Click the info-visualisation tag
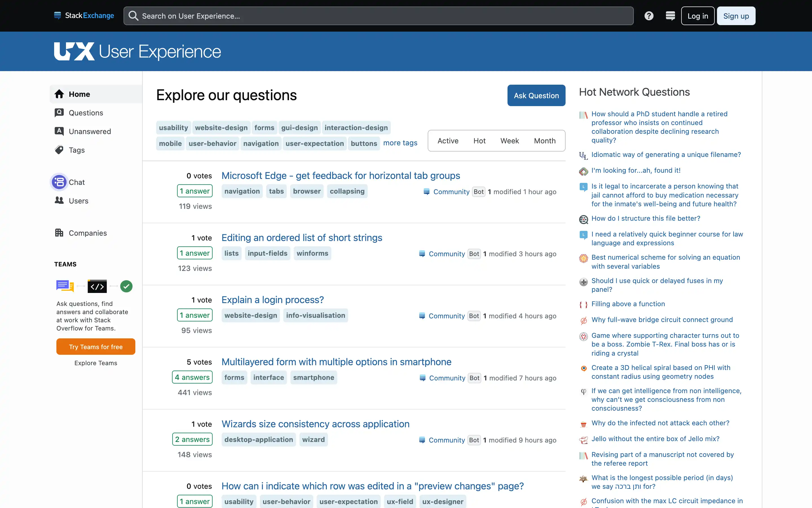The width and height of the screenshot is (812, 508). [x=315, y=316]
